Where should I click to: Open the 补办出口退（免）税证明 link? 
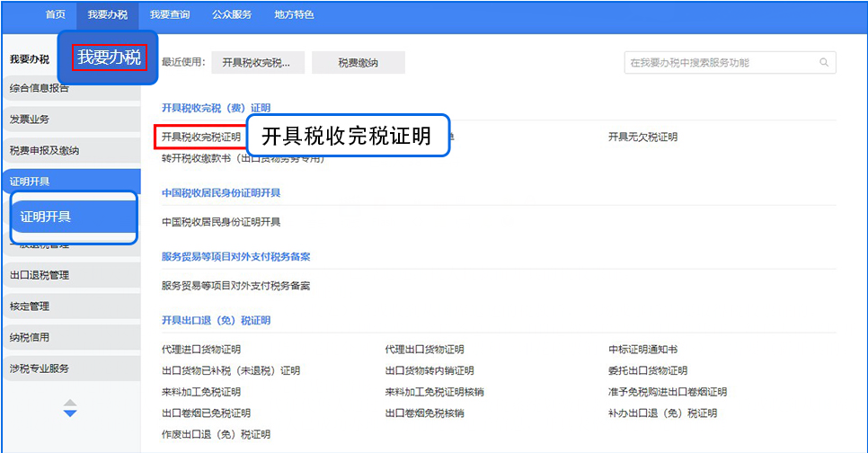click(x=662, y=413)
